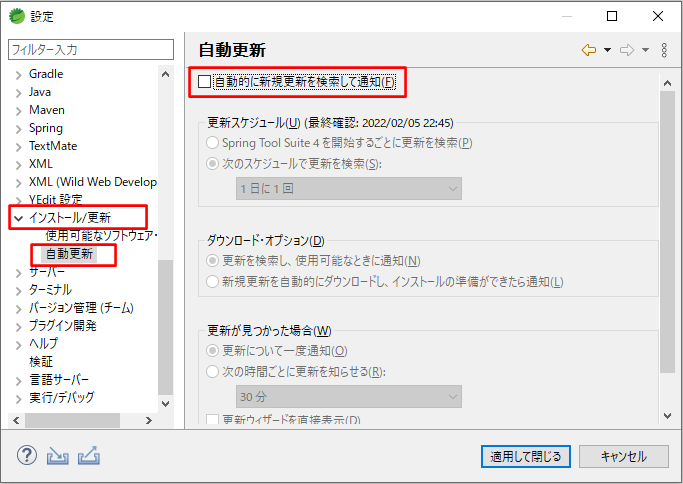Select 自動更新 tree item
This screenshot has width=683, height=484.
pos(69,254)
